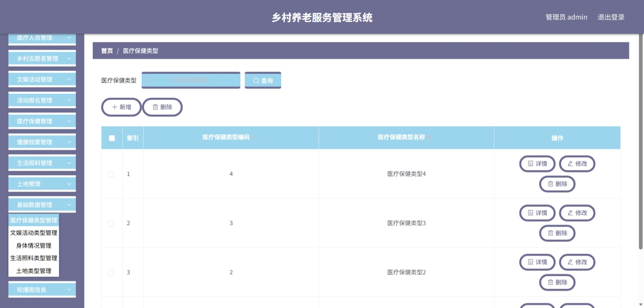This screenshot has width=644, height=308.
Task: Click cell text 医疗保健类型2
Action: pyautogui.click(x=407, y=273)
